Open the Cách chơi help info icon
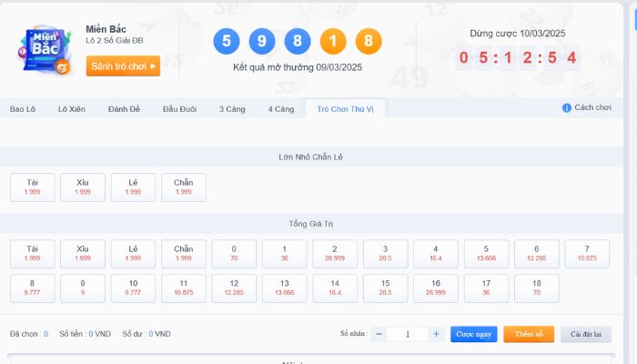 [x=566, y=107]
